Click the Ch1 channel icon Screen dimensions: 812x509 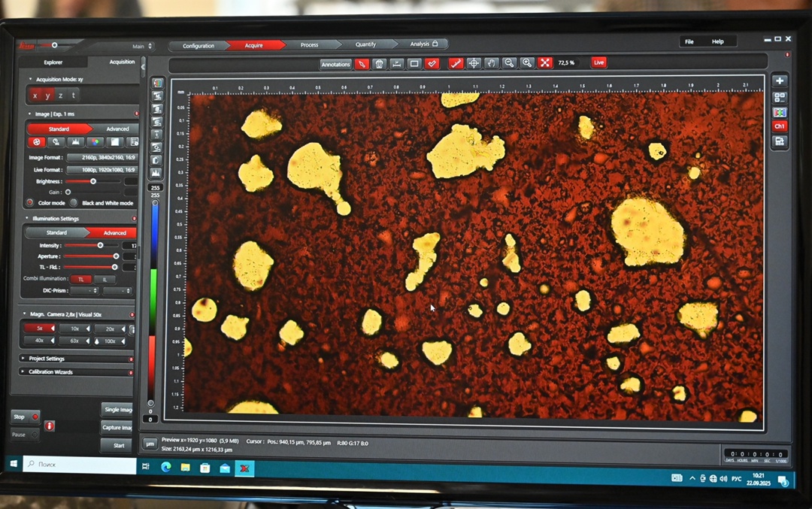tap(780, 126)
